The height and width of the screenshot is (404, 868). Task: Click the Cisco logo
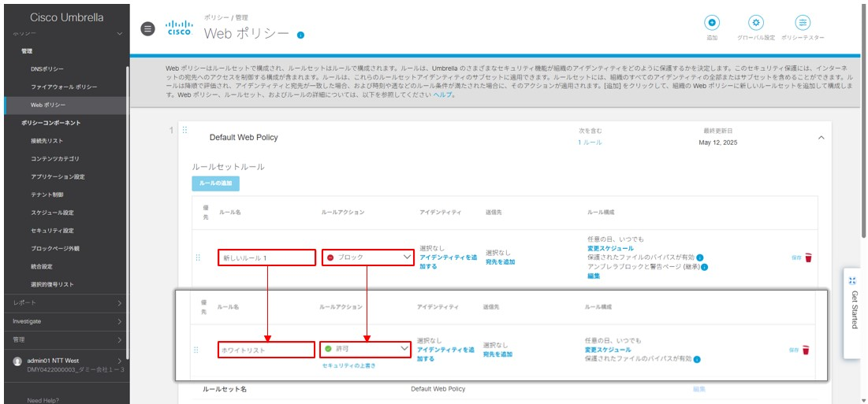[180, 28]
